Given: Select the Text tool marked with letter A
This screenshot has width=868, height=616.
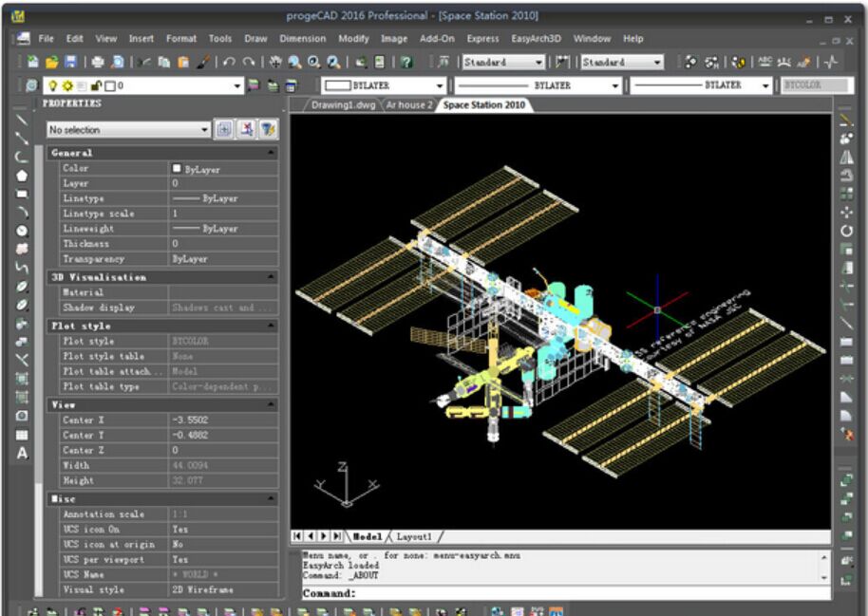Looking at the screenshot, I should pos(22,454).
